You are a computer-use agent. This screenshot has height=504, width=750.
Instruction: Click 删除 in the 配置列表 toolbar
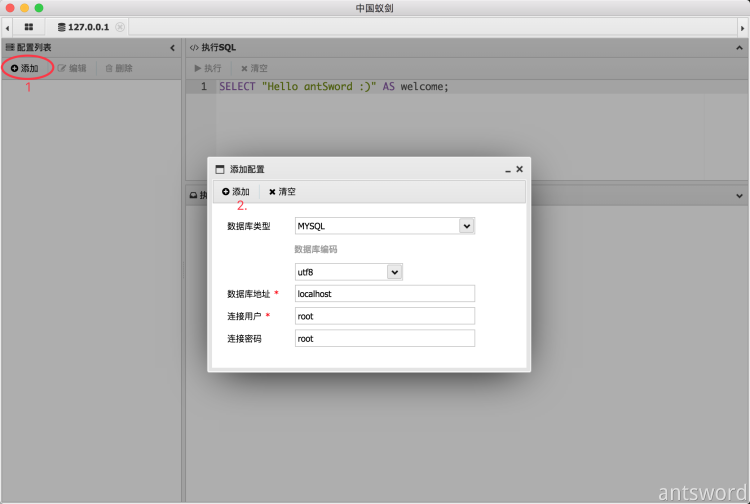click(x=118, y=68)
